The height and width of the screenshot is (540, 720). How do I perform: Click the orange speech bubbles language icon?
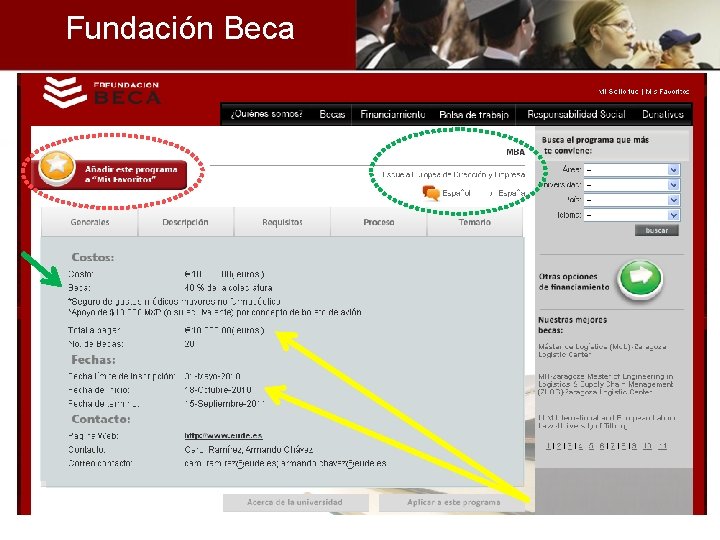(431, 193)
